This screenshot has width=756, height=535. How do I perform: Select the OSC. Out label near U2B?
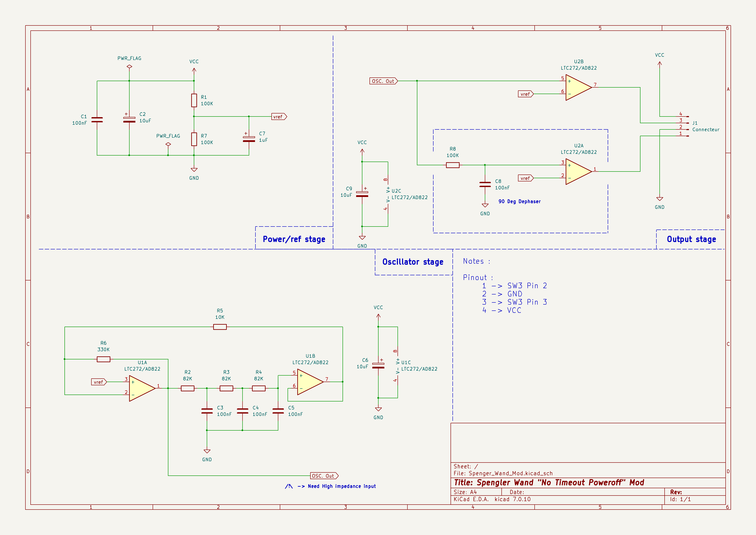383,81
